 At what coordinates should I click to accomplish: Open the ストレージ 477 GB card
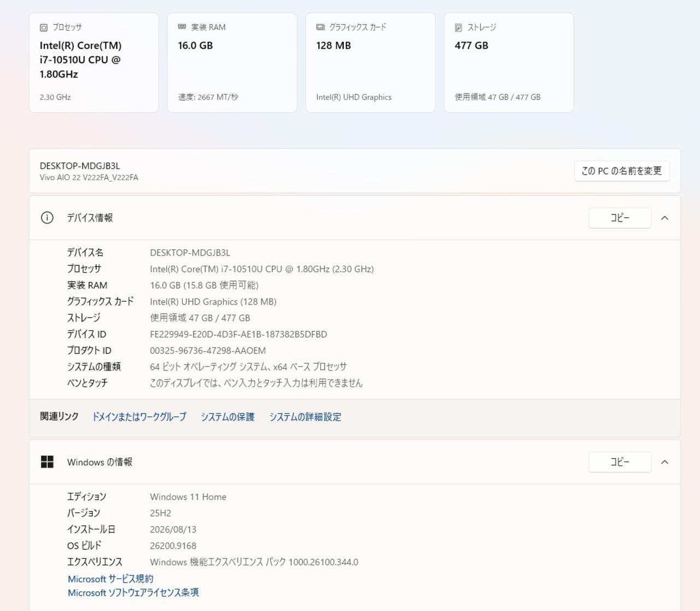(x=509, y=63)
